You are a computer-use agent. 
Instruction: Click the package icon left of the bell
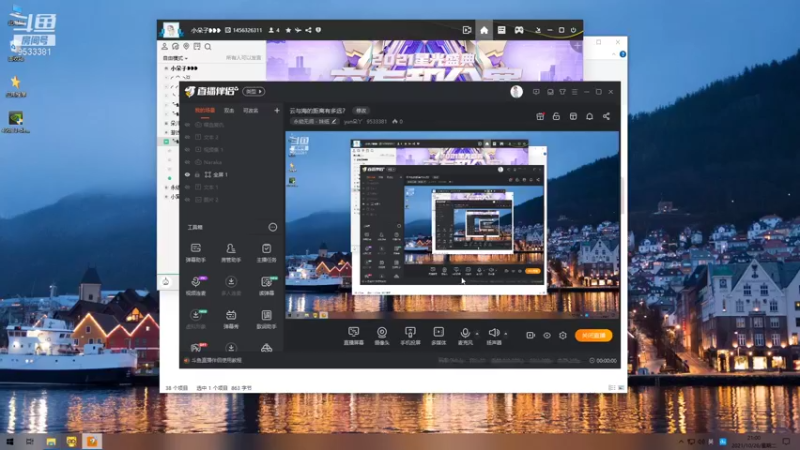point(573,116)
